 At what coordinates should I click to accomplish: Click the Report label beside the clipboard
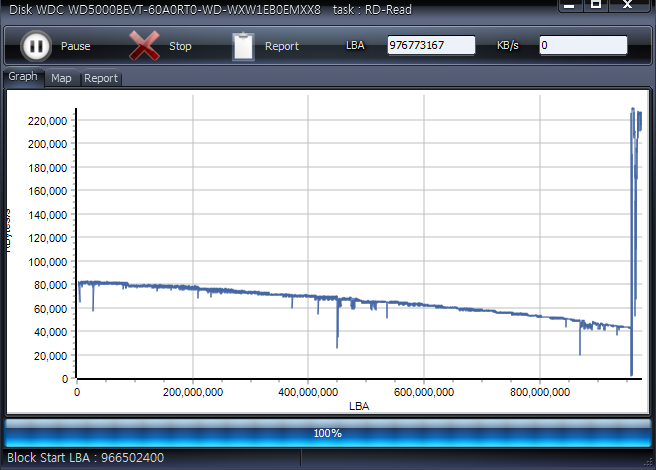[x=281, y=46]
